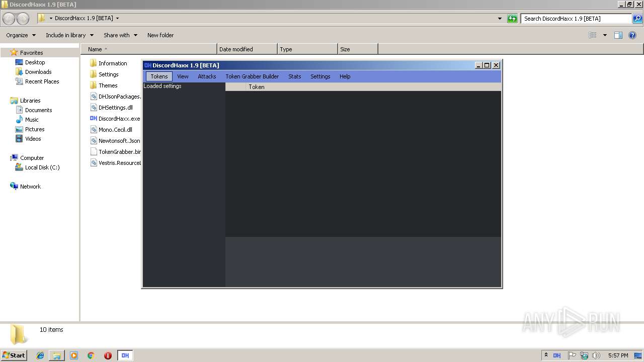
Task: Open Libraries in the navigation pane
Action: pyautogui.click(x=30, y=101)
